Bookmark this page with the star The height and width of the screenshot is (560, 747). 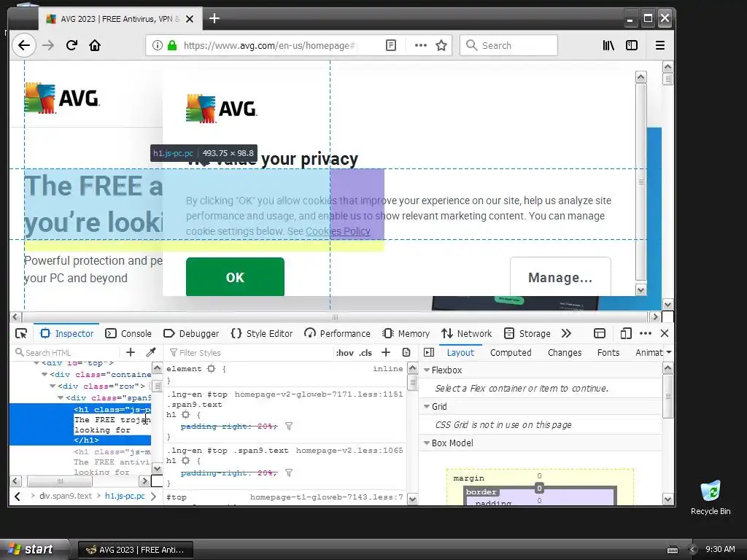(441, 45)
